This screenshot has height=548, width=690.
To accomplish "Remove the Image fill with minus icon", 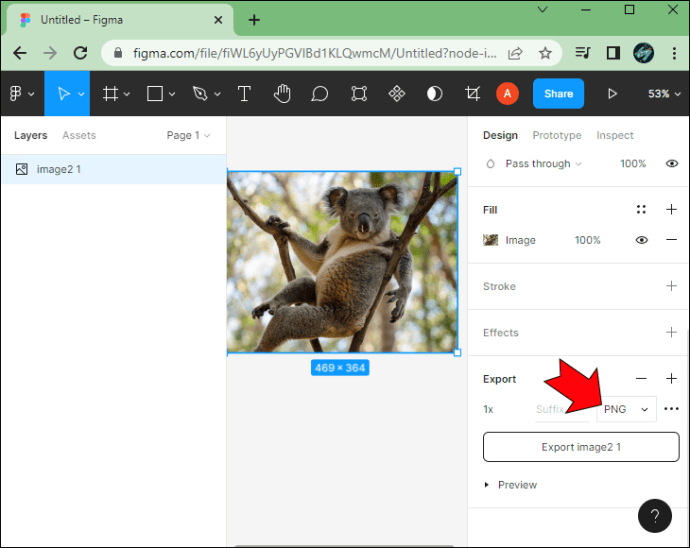I will point(671,240).
